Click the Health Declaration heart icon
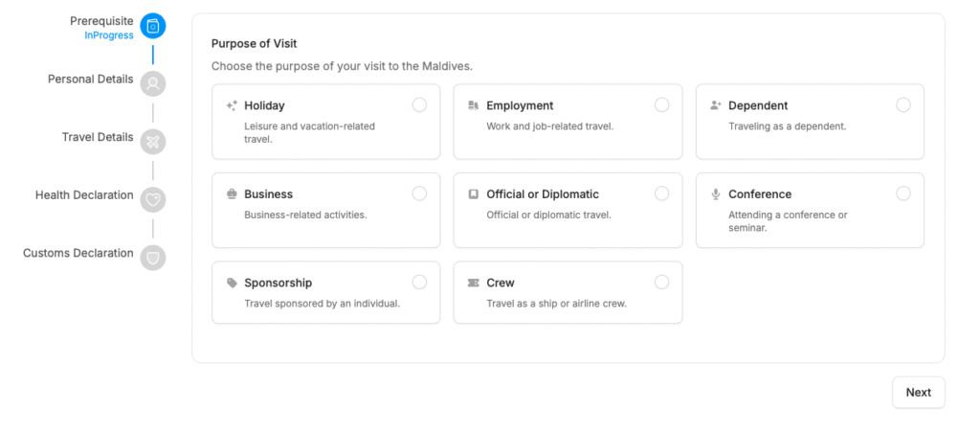Image resolution: width=980 pixels, height=431 pixels. click(x=153, y=200)
